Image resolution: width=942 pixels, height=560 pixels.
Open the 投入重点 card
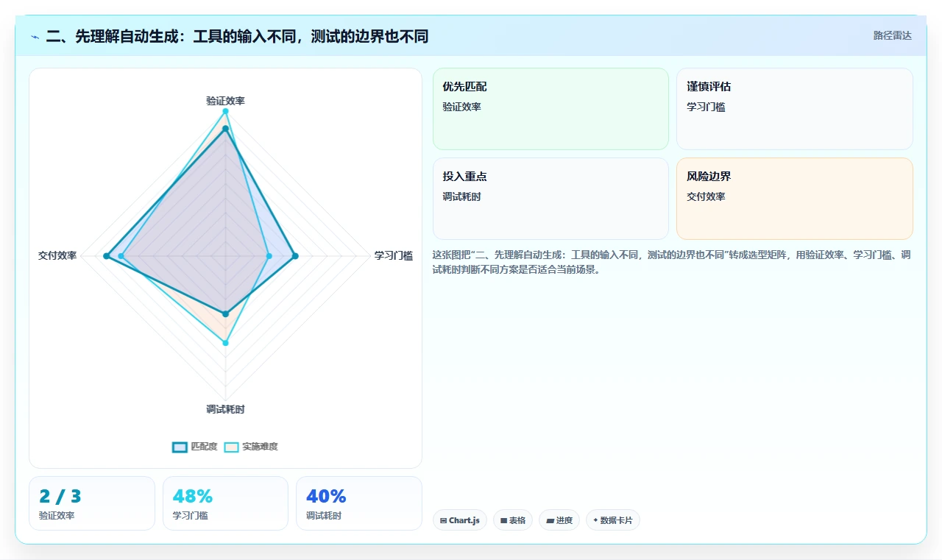550,199
